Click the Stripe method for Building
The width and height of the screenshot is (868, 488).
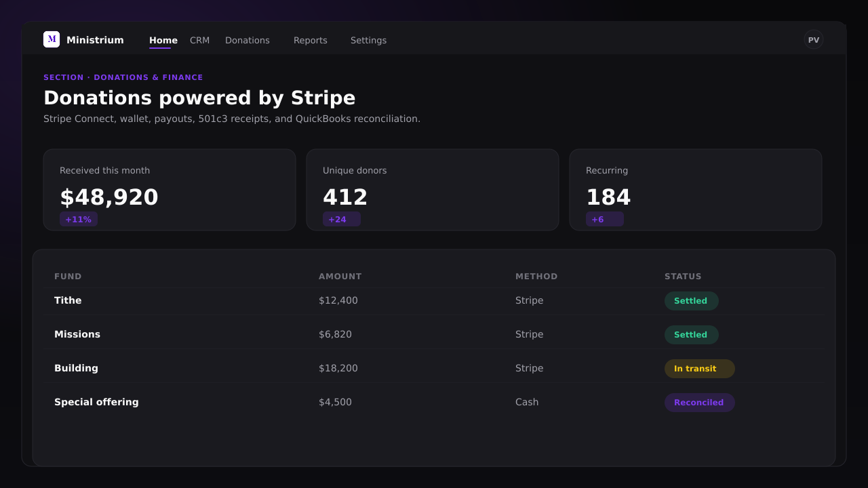pyautogui.click(x=529, y=369)
